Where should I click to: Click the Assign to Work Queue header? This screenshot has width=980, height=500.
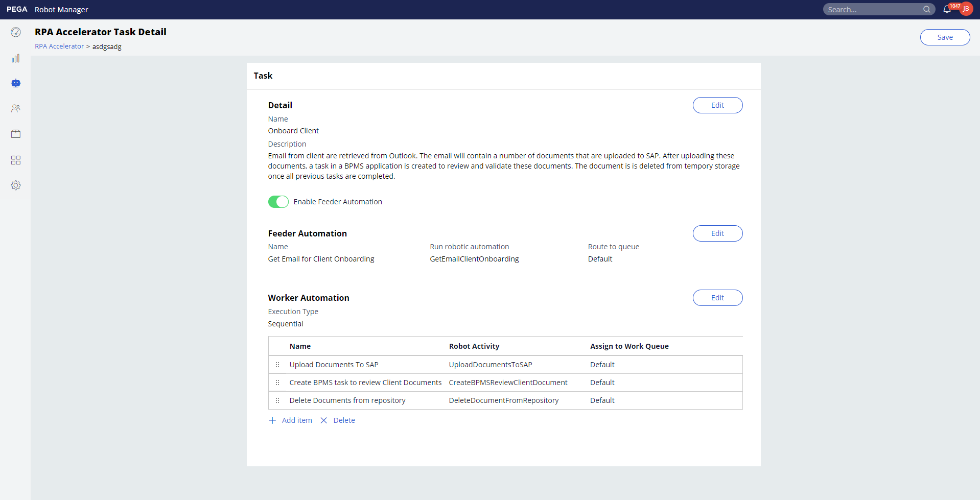point(629,346)
